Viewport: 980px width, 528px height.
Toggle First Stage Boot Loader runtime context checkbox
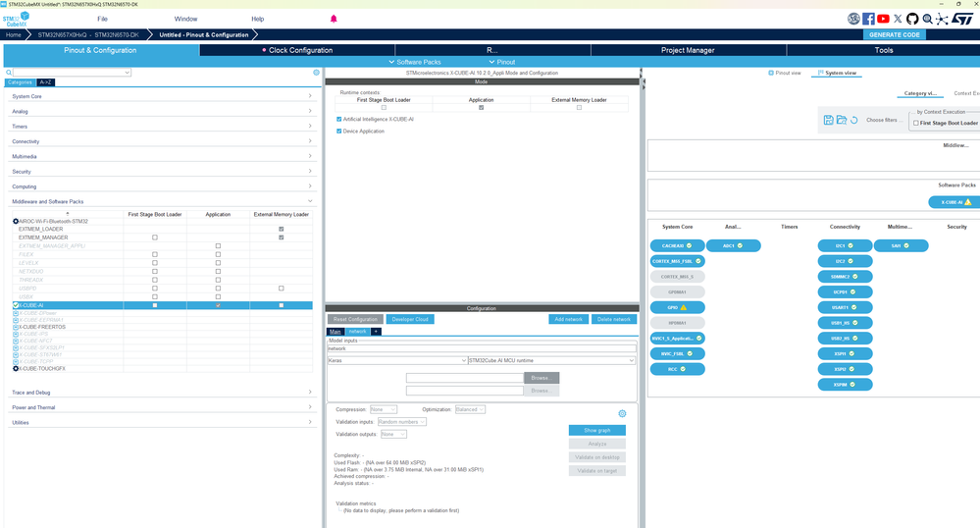point(384,108)
